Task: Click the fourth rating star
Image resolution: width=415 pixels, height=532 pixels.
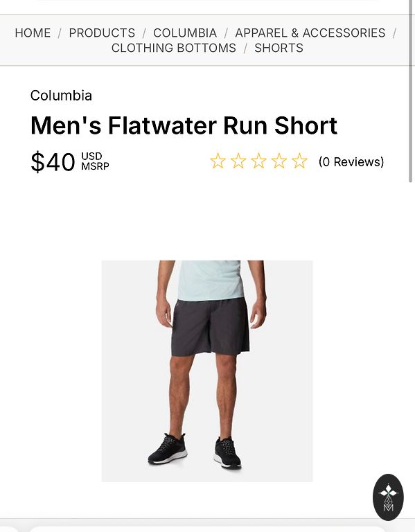Action: coord(279,161)
